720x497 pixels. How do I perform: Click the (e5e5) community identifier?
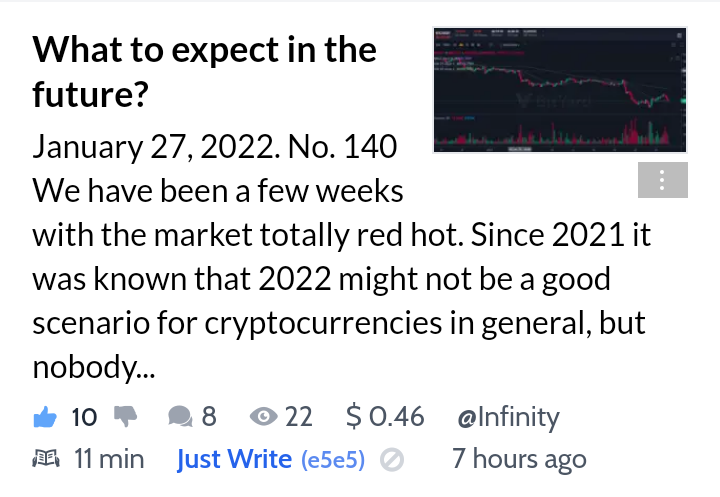coord(333,459)
